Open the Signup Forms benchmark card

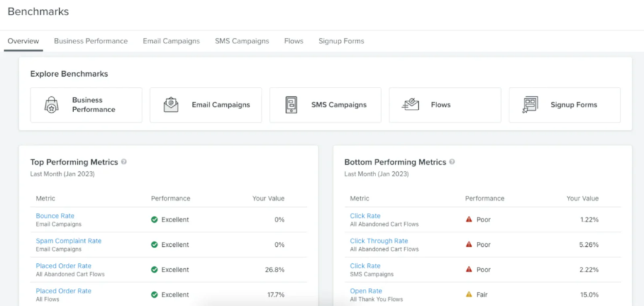click(565, 105)
